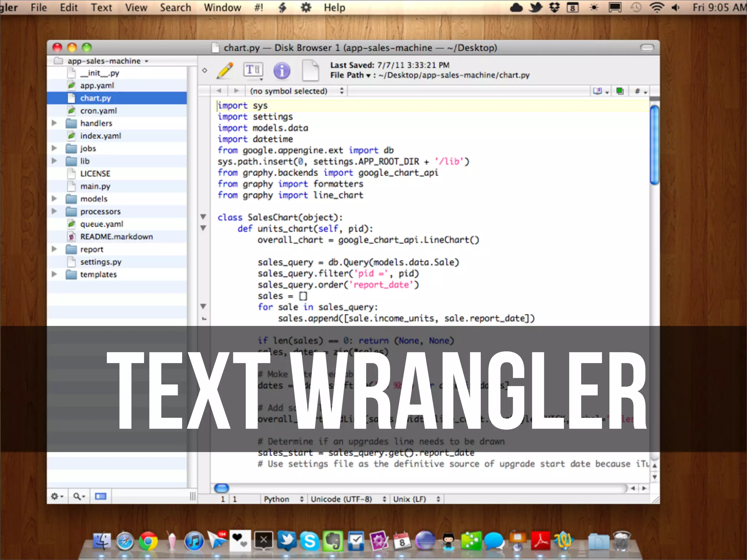
Task: Open the includes book icon menu
Action: tap(600, 91)
